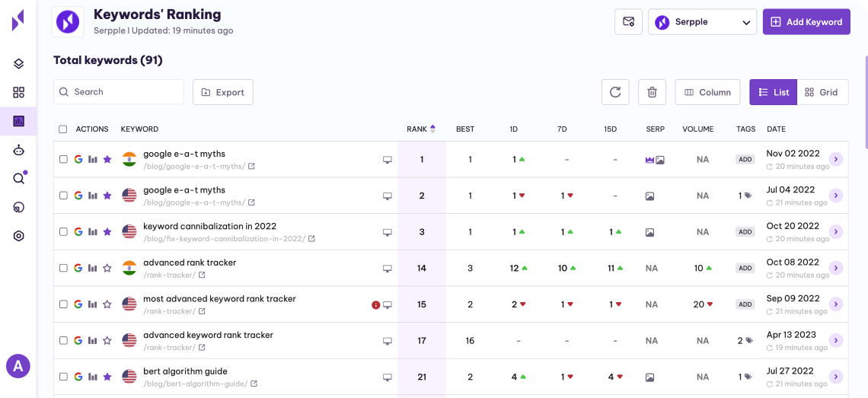Click the Export button

pyautogui.click(x=223, y=92)
